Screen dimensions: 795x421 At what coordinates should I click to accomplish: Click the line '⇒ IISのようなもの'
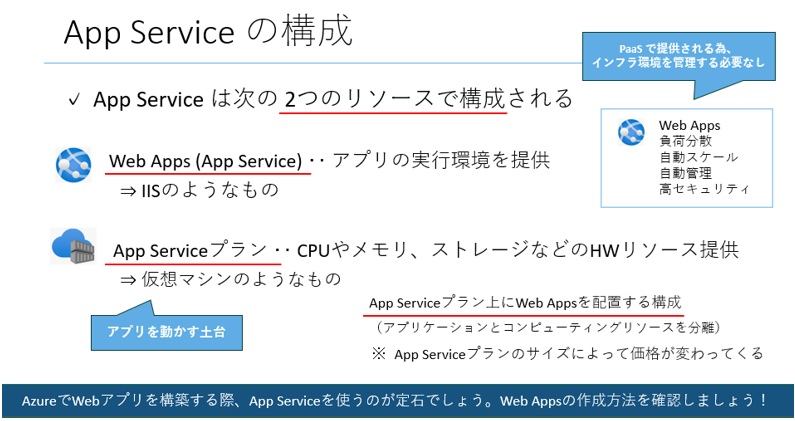click(199, 190)
